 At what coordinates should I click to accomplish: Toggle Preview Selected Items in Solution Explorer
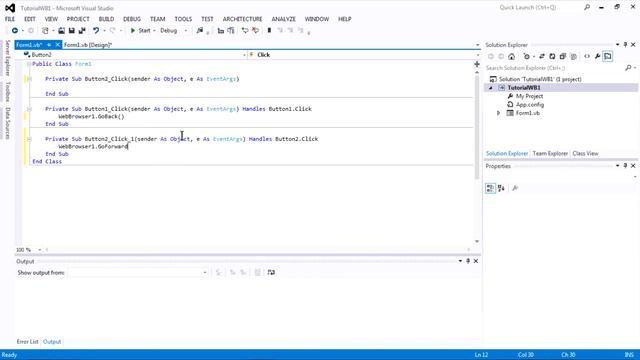tap(608, 56)
